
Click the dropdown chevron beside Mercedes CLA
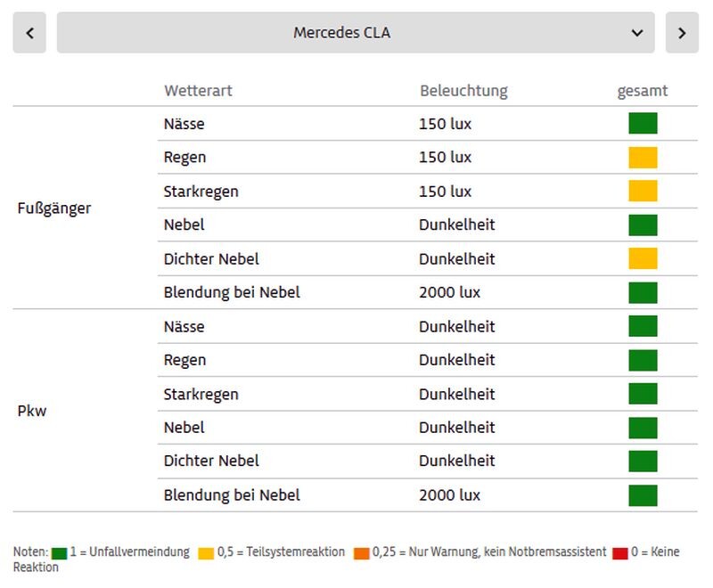pyautogui.click(x=637, y=33)
